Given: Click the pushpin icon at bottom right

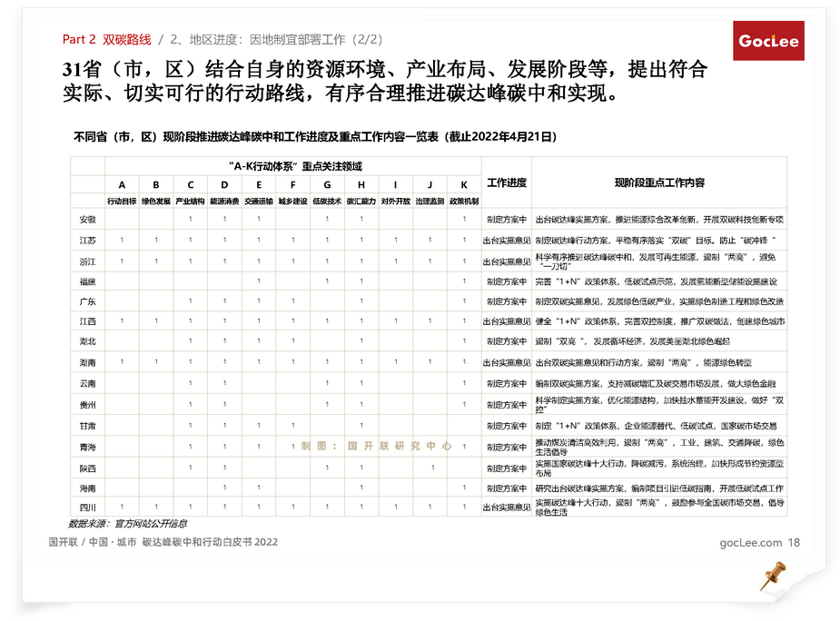Looking at the screenshot, I should coord(772,575).
